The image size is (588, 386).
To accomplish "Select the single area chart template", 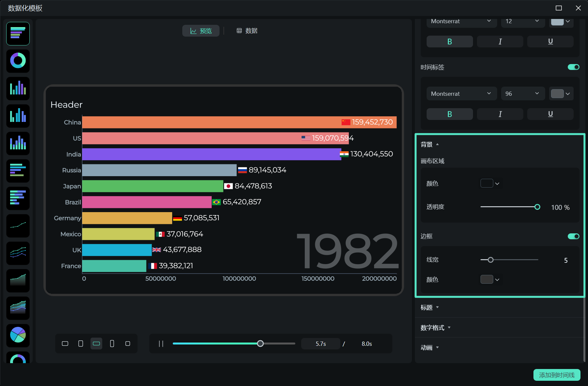I will 18,280.
